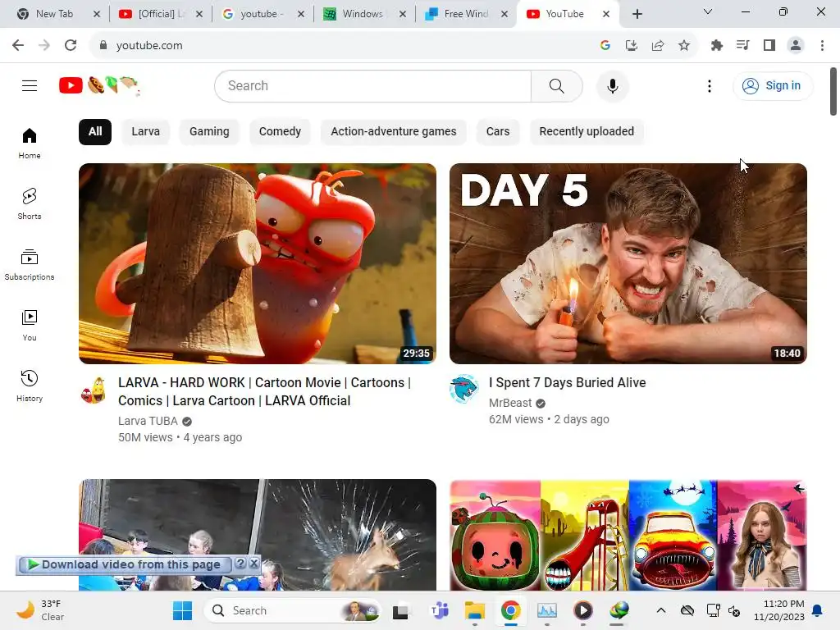Open Microsoft Teams from the taskbar
This screenshot has height=630, width=840.
[x=440, y=610]
